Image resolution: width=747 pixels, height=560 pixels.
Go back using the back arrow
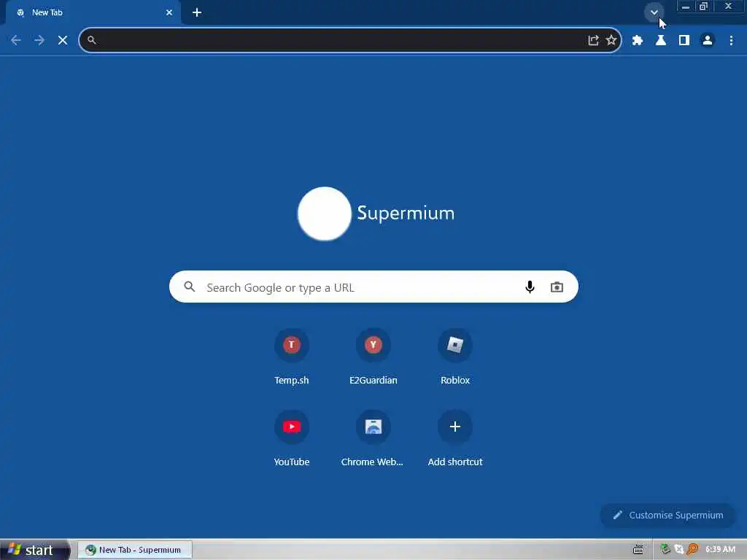click(16, 41)
